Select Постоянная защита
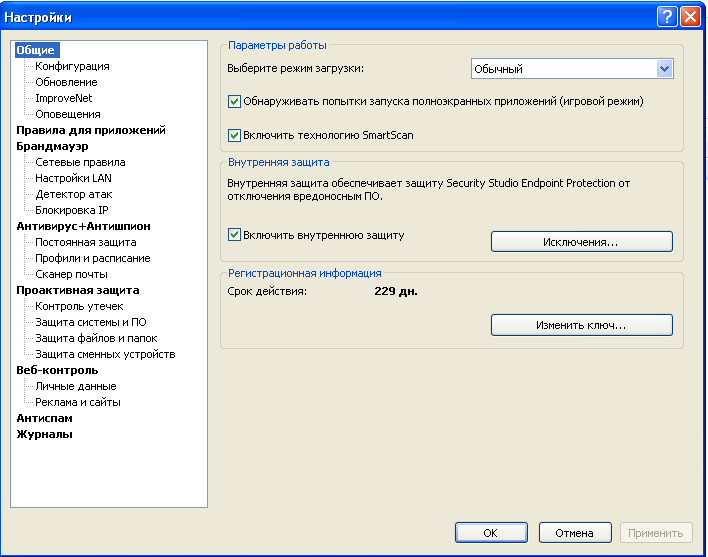The width and height of the screenshot is (708, 557). click(86, 242)
